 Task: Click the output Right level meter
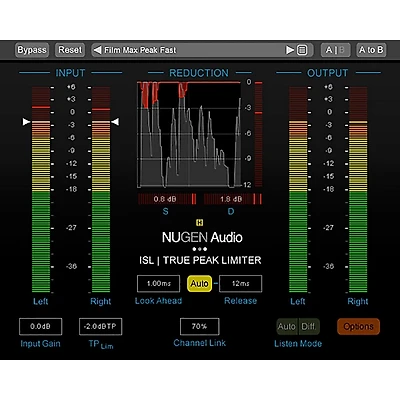click(358, 190)
